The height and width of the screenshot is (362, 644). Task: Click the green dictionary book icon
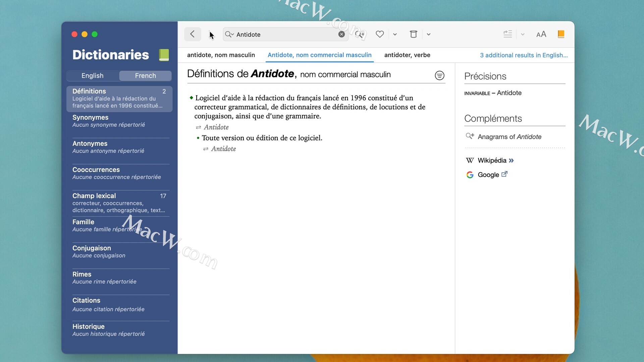pos(164,55)
